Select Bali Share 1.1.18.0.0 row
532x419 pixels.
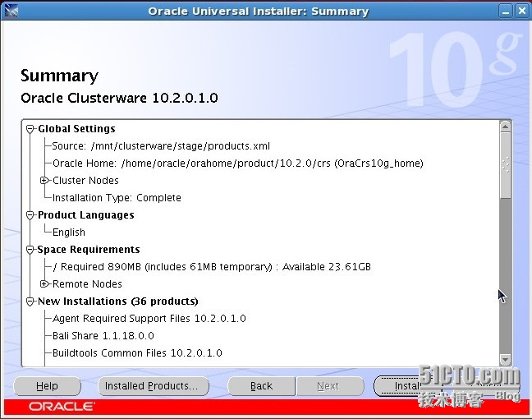pyautogui.click(x=103, y=336)
